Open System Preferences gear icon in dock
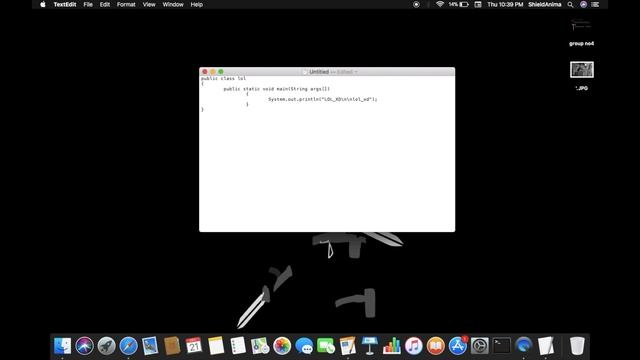The image size is (640, 360). tap(480, 346)
